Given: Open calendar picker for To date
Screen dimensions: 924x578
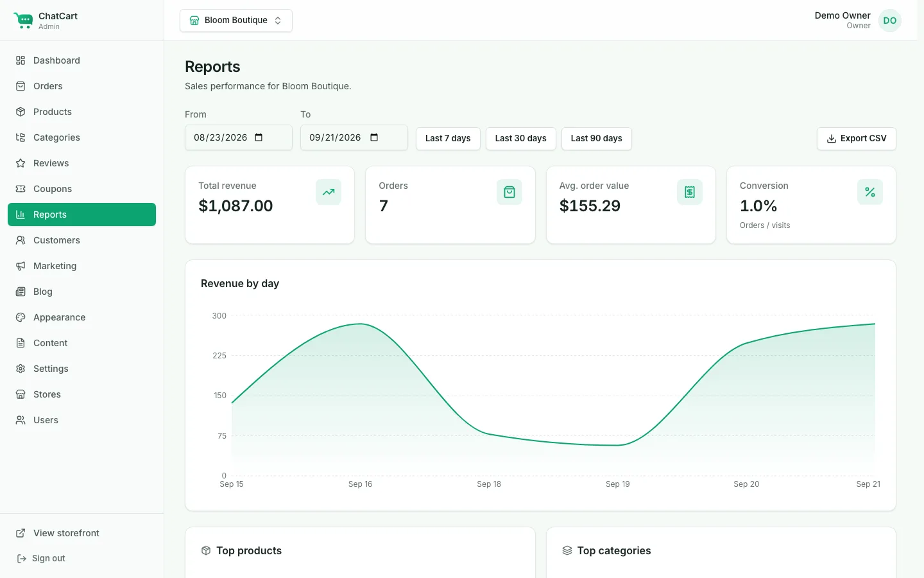Looking at the screenshot, I should click(x=374, y=137).
